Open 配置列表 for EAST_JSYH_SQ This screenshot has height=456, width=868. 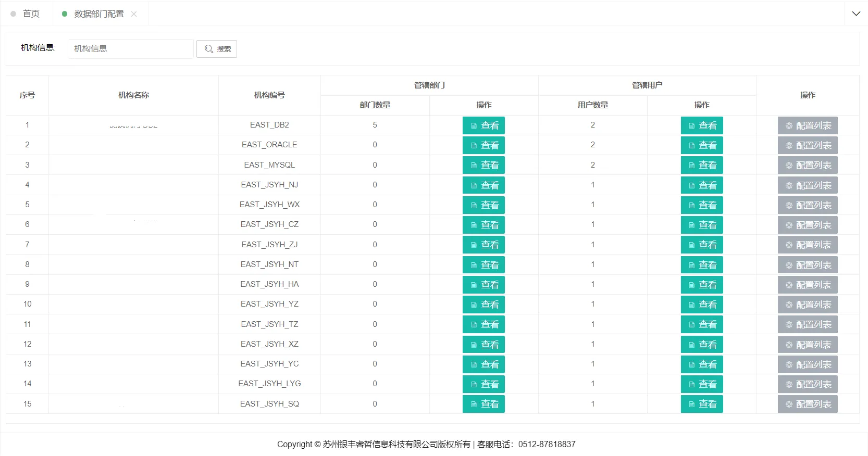click(x=807, y=404)
